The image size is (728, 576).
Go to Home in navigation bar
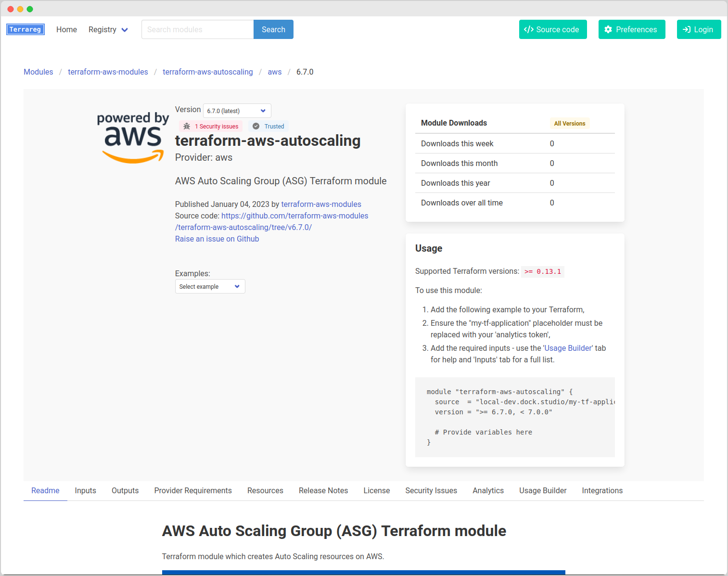(66, 29)
